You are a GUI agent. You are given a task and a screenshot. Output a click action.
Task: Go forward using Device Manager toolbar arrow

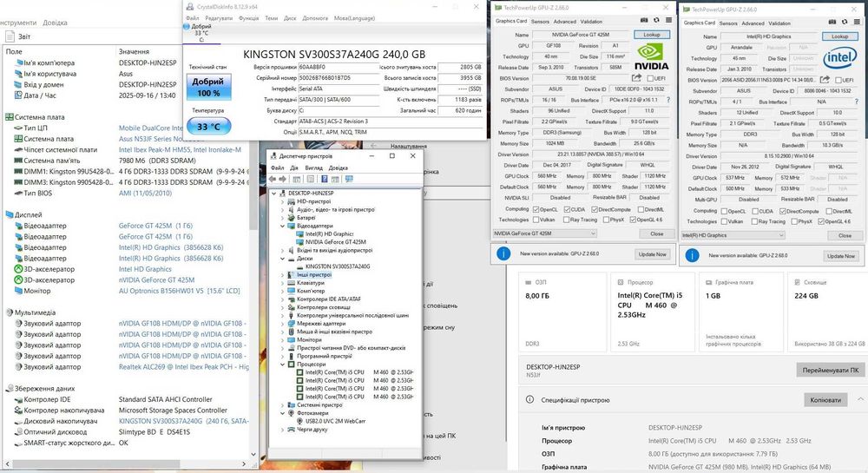pos(283,180)
